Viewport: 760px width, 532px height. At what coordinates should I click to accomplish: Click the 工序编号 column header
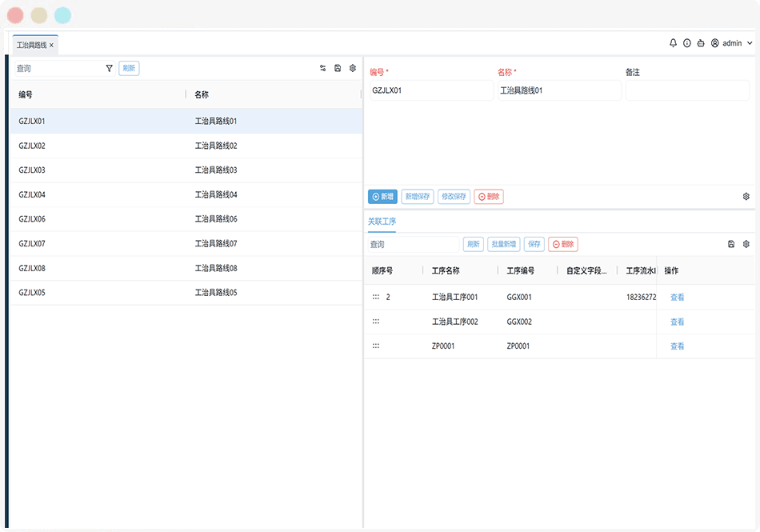pyautogui.click(x=521, y=271)
